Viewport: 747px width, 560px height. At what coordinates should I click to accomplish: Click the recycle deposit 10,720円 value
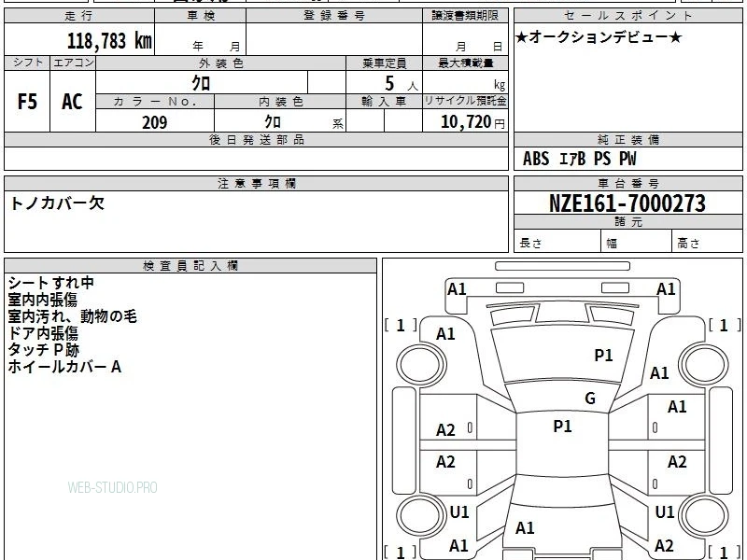(x=472, y=122)
